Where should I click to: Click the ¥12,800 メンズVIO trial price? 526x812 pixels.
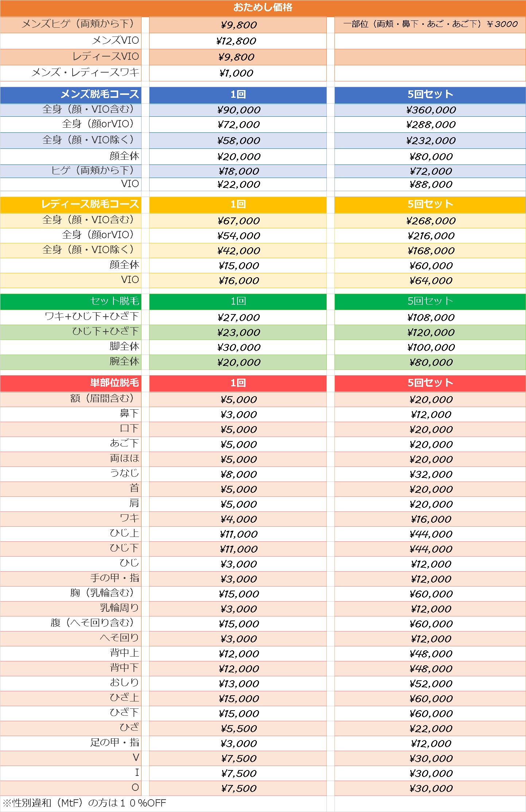point(236,41)
